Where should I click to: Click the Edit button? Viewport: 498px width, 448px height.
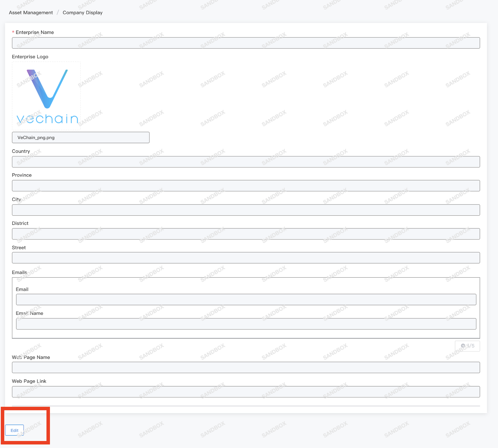click(14, 430)
